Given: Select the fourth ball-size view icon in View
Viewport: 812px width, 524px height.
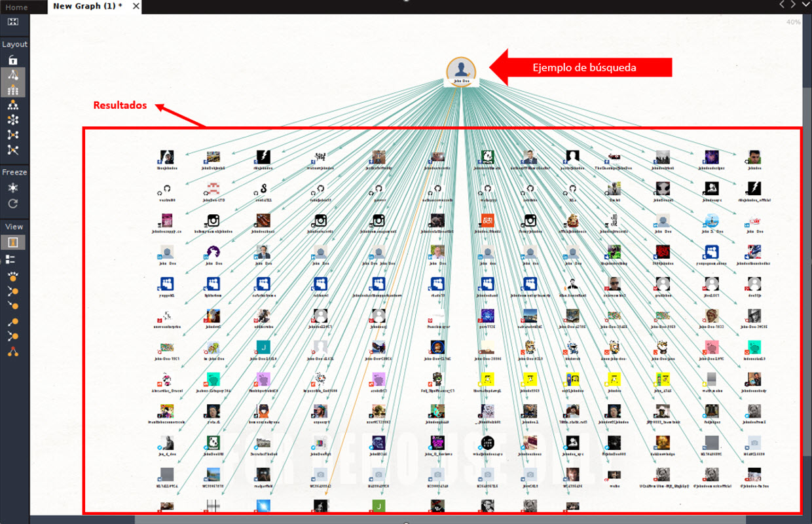Looking at the screenshot, I should [x=13, y=322].
